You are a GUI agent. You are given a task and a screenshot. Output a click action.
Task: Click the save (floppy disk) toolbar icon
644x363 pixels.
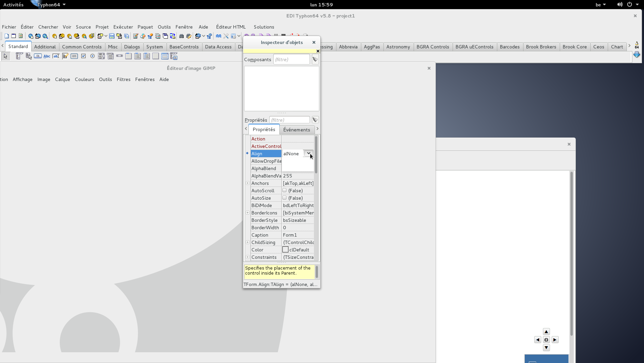click(x=112, y=36)
